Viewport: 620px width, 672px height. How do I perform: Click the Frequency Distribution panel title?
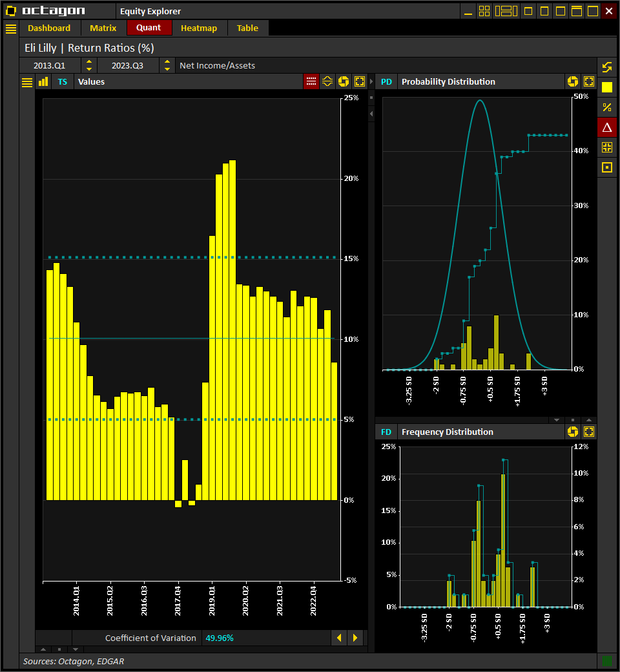tap(448, 432)
